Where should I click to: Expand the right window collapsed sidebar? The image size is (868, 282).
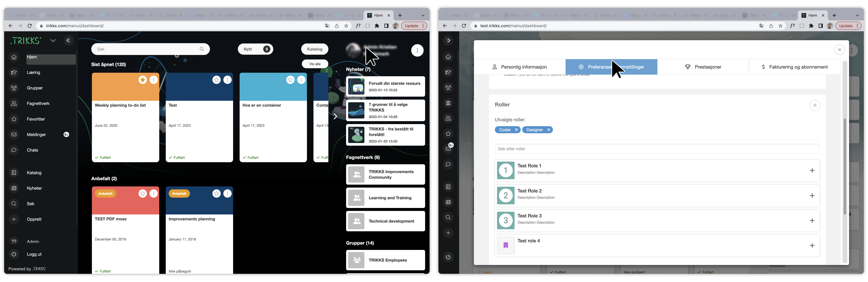pos(448,40)
